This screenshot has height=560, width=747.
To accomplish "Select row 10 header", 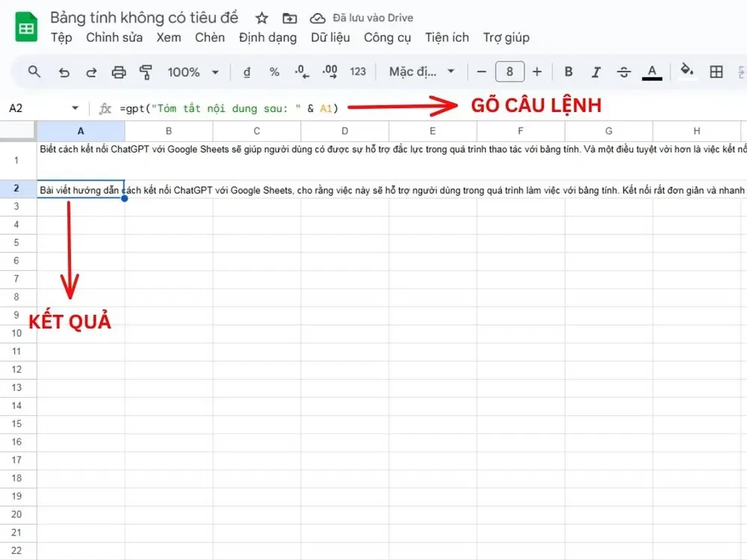I will coord(18,333).
